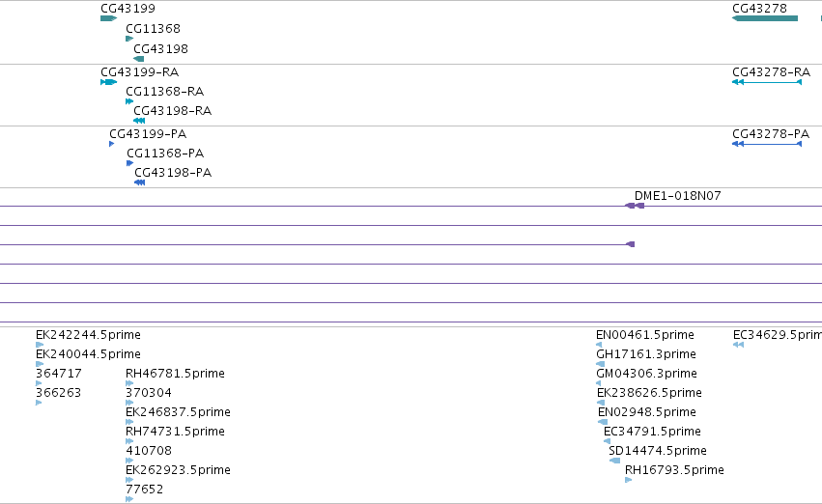The width and height of the screenshot is (822, 504).
Task: Click the CG43198-PA protein arrows
Action: coord(139,182)
